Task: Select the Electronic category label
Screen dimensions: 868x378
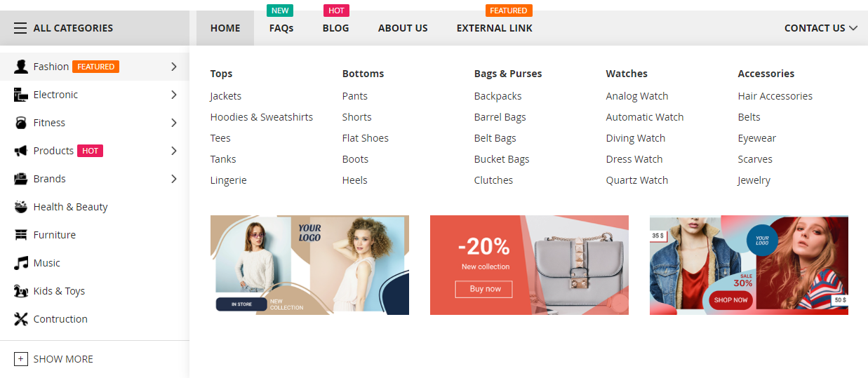Action: point(56,95)
